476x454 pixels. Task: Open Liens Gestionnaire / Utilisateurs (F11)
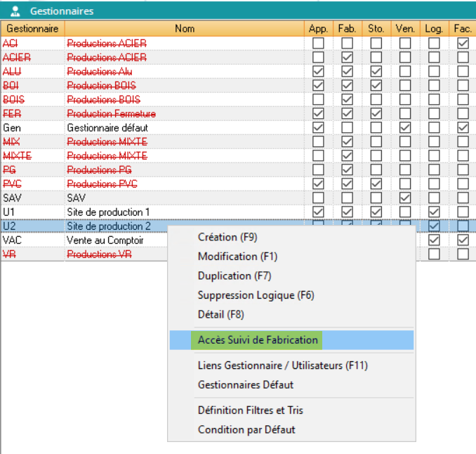click(282, 365)
